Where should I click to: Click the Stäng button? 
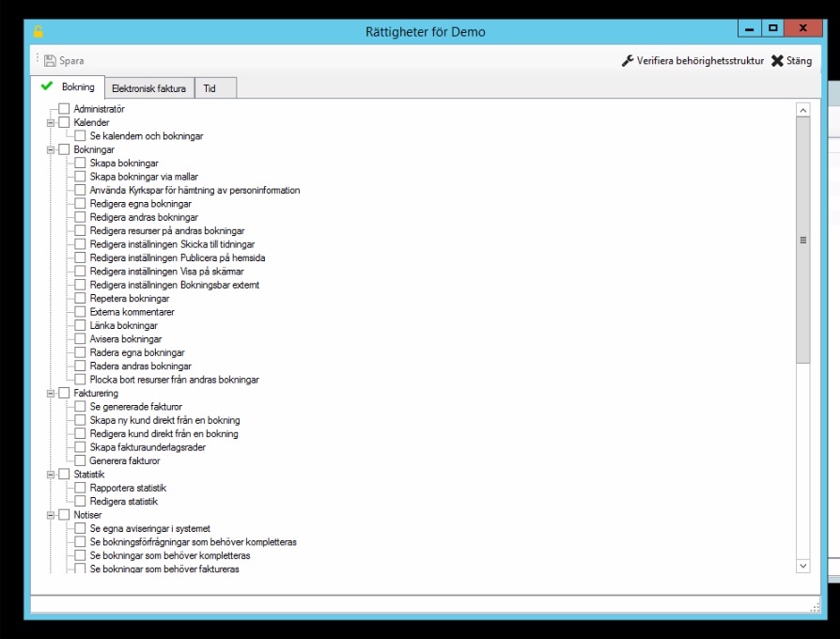[792, 60]
